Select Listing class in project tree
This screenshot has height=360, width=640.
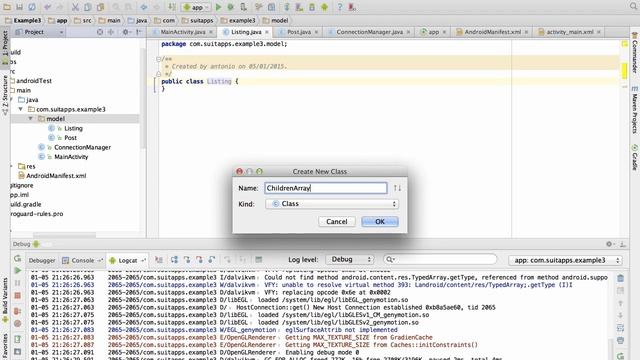(73, 128)
